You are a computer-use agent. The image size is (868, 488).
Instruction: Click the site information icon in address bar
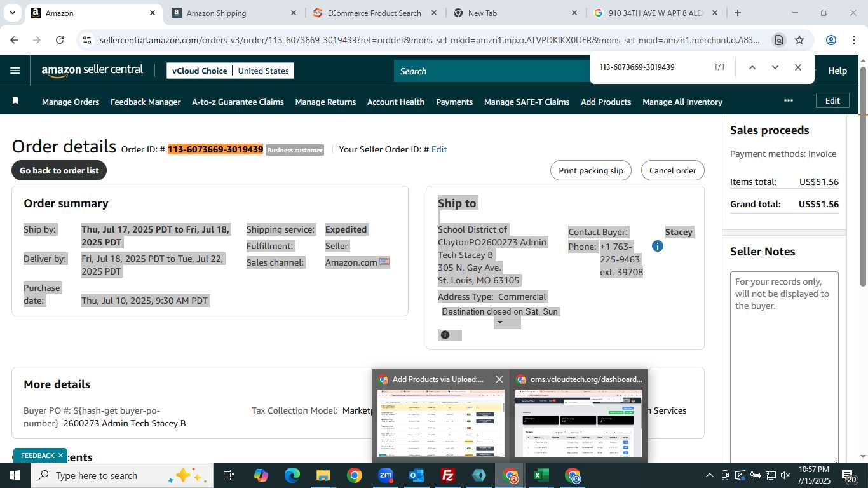click(x=88, y=40)
